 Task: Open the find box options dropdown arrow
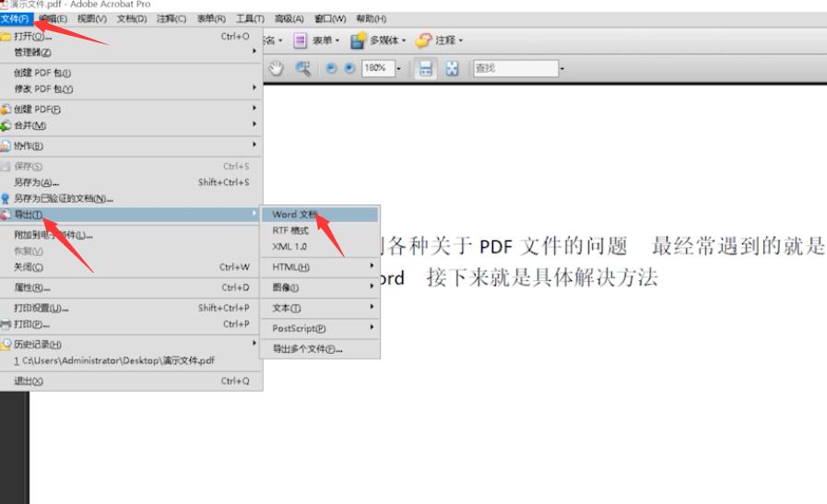pyautogui.click(x=562, y=68)
